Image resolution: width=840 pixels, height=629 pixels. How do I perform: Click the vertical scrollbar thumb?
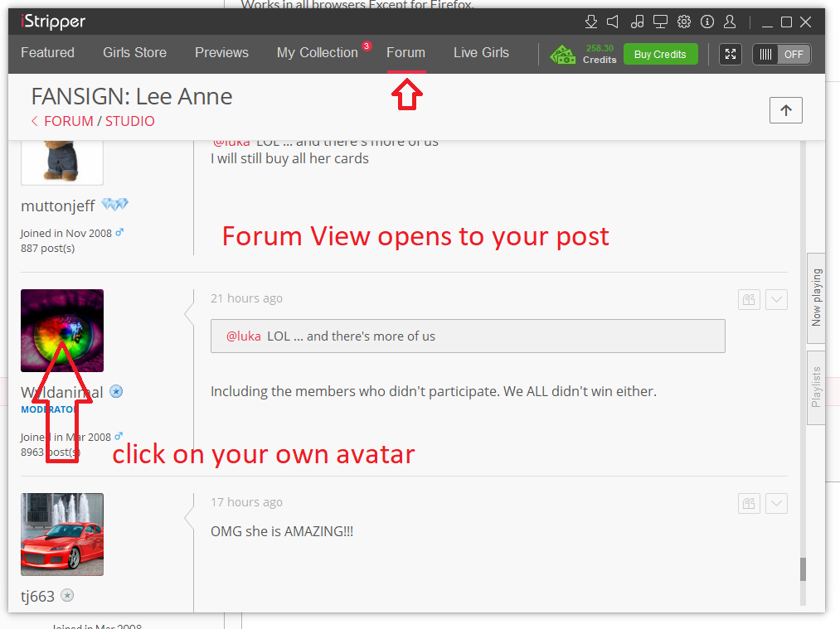[x=802, y=569]
